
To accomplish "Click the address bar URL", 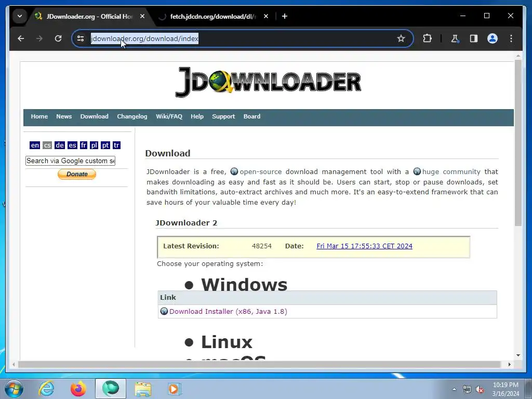I will click(144, 38).
